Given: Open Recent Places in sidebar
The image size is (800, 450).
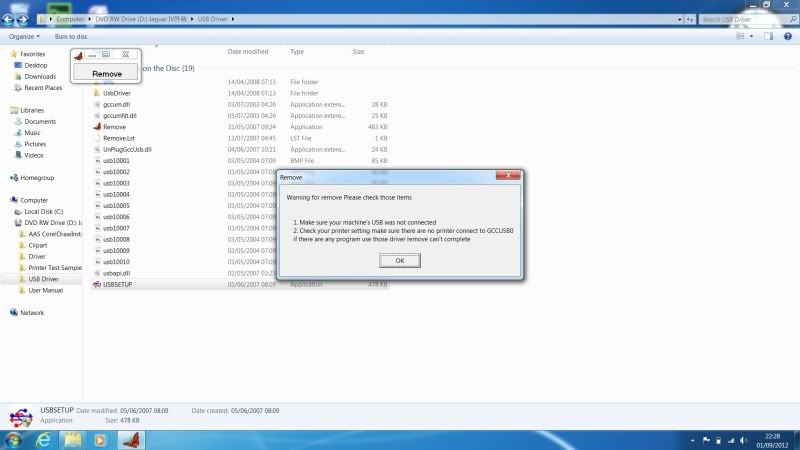Looking at the screenshot, I should point(43,88).
